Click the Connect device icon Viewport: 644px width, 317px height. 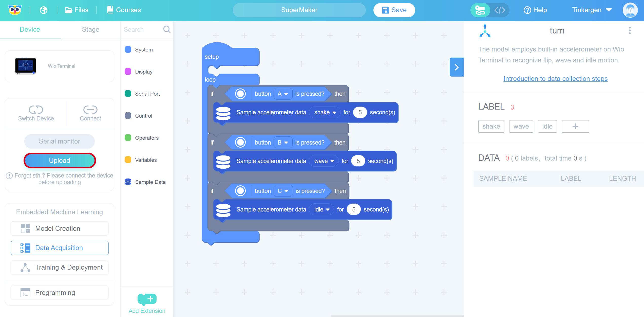(90, 110)
